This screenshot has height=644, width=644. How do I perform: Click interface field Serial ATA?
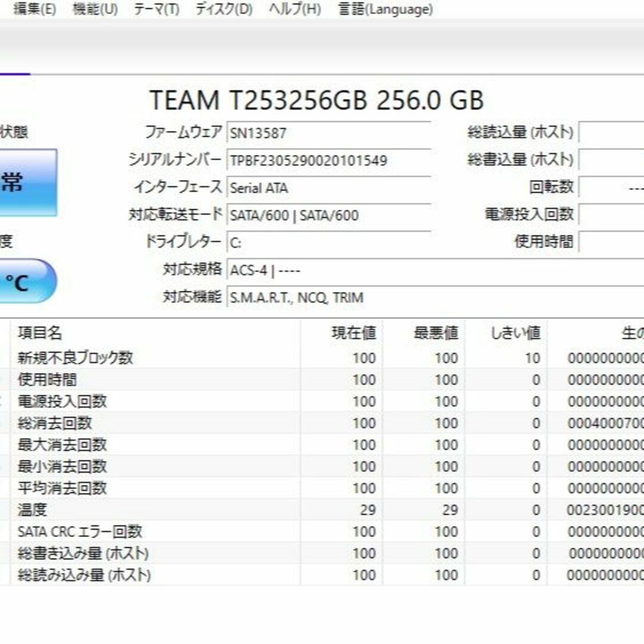[x=329, y=187]
